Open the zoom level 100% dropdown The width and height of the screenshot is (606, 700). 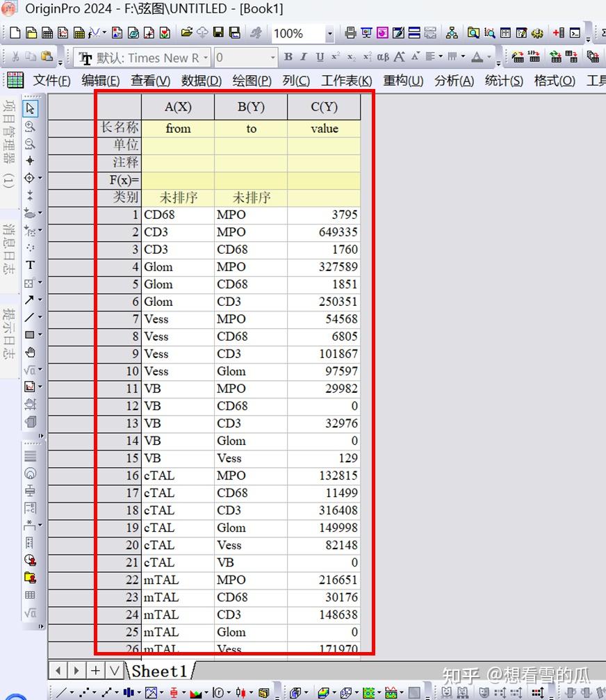[x=330, y=33]
